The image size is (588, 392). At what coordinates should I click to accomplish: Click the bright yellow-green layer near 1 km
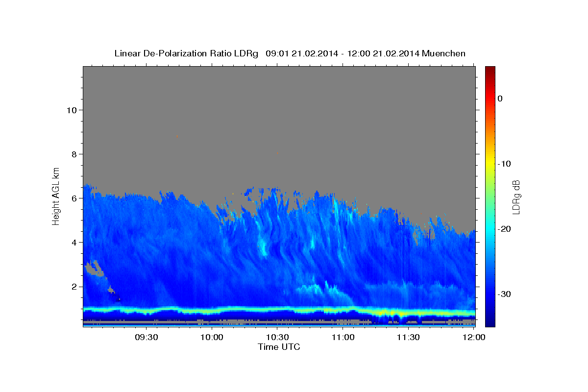click(x=279, y=311)
